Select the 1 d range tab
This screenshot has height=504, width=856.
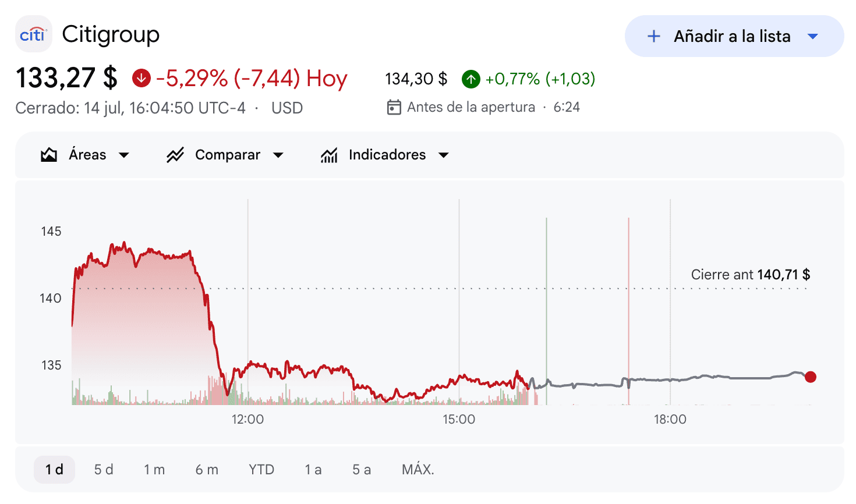point(54,470)
